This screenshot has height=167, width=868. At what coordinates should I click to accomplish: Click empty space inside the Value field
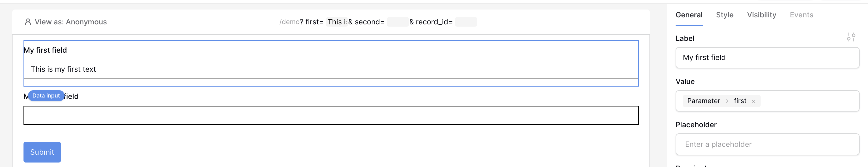pyautogui.click(x=809, y=101)
